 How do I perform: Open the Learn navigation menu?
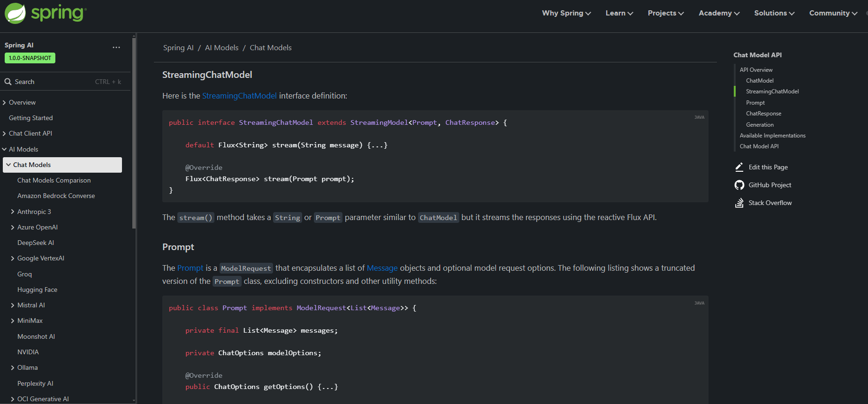pos(619,13)
